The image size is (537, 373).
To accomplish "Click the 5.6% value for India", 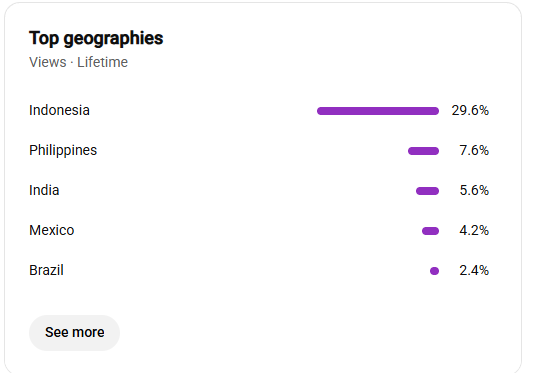I will pyautogui.click(x=474, y=190).
